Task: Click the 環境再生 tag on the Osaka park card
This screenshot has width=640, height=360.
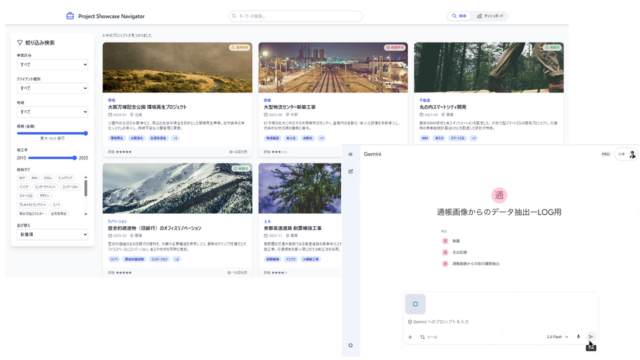Action: 117,138
